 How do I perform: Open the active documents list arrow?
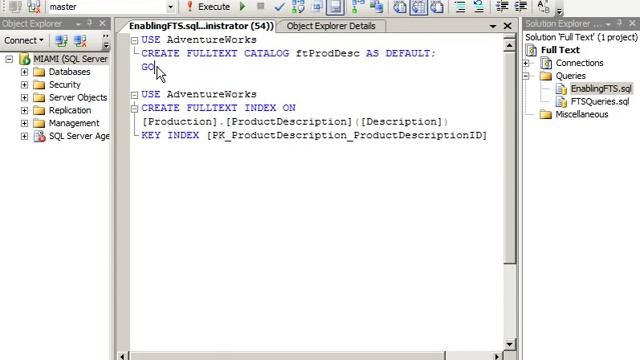493,26
